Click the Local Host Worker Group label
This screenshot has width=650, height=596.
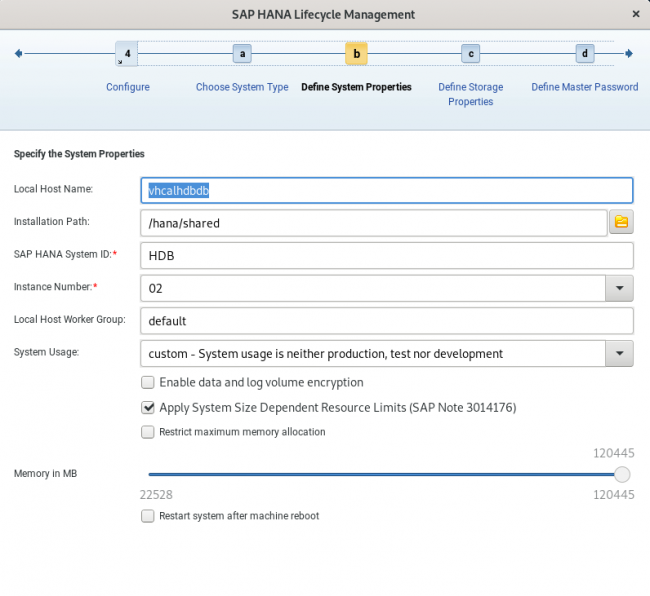click(x=70, y=320)
